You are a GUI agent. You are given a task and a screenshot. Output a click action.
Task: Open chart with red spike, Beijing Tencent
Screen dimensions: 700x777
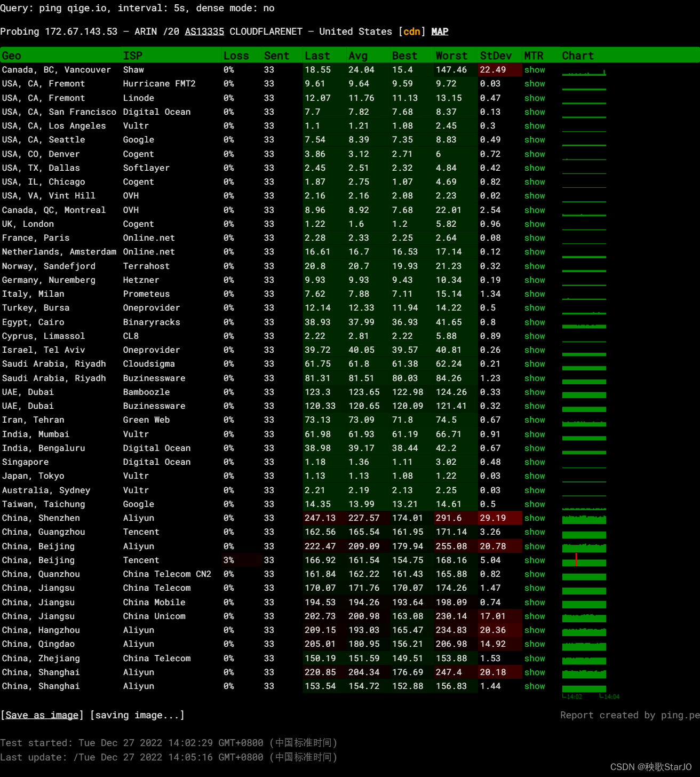point(584,560)
